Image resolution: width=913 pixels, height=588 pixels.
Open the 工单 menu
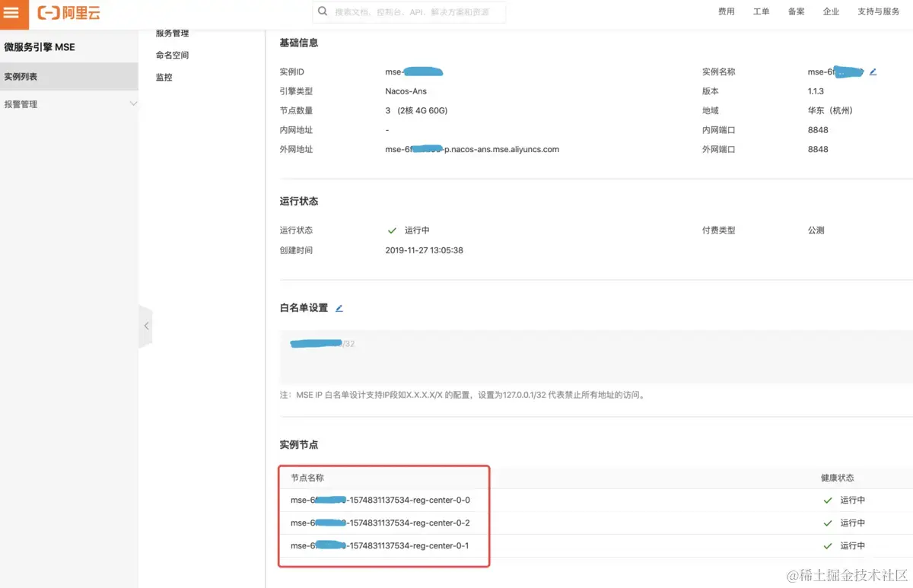click(762, 11)
